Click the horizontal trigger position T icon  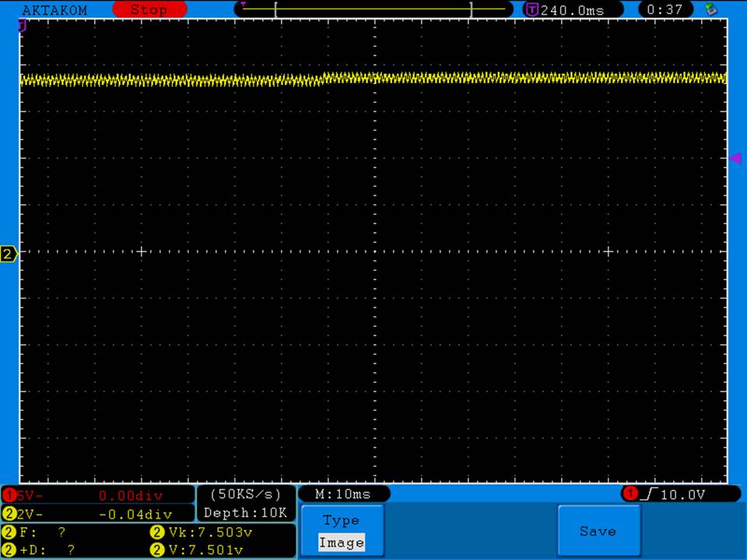(x=532, y=10)
